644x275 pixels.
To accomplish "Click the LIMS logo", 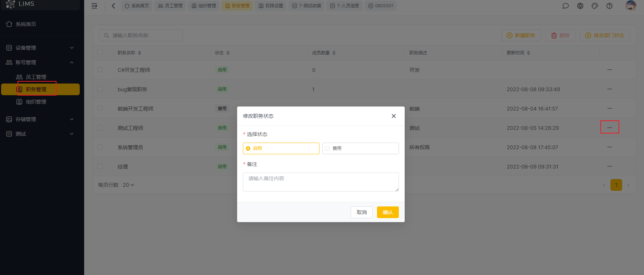I will coord(20,4).
